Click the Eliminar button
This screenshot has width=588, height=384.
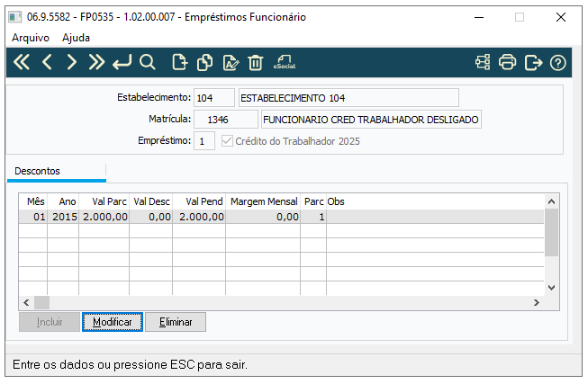(x=176, y=322)
